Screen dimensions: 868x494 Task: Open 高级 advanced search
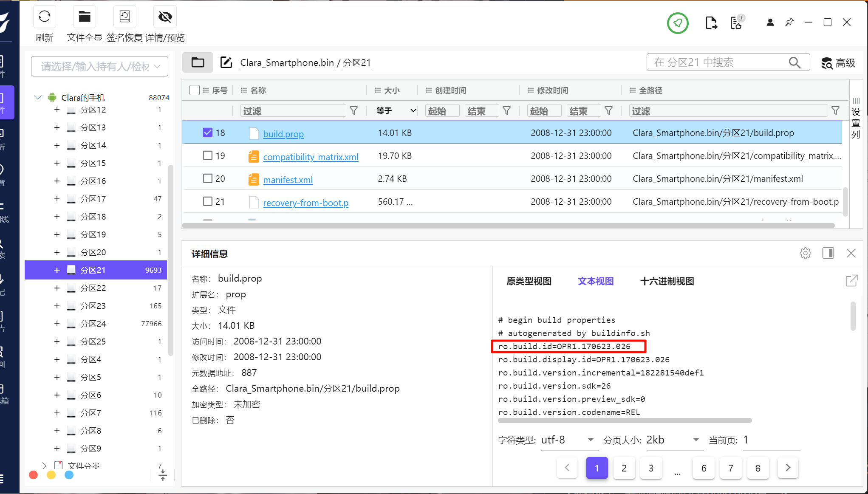coord(838,63)
